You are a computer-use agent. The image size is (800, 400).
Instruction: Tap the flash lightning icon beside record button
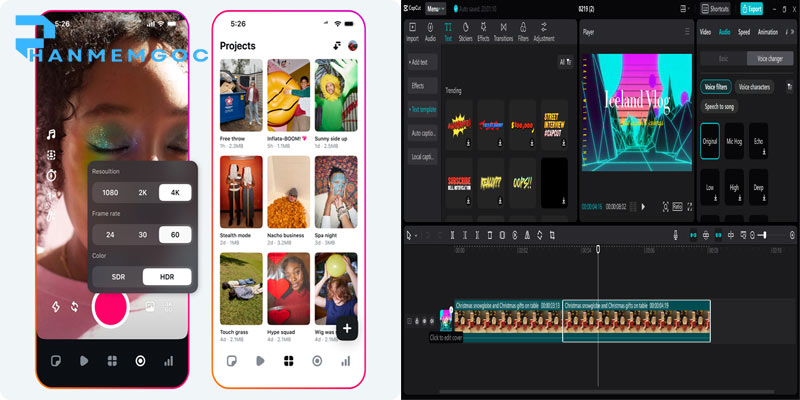[x=56, y=307]
